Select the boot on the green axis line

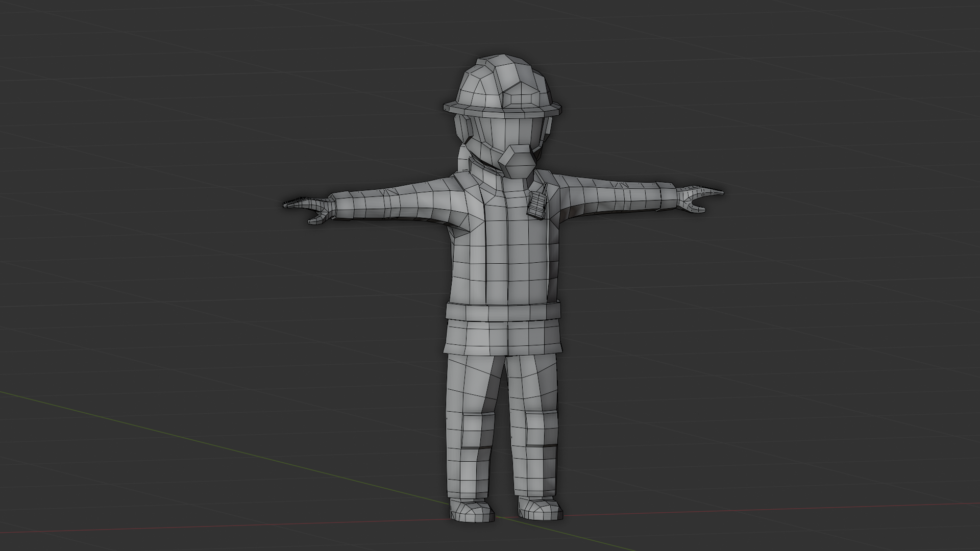472,510
